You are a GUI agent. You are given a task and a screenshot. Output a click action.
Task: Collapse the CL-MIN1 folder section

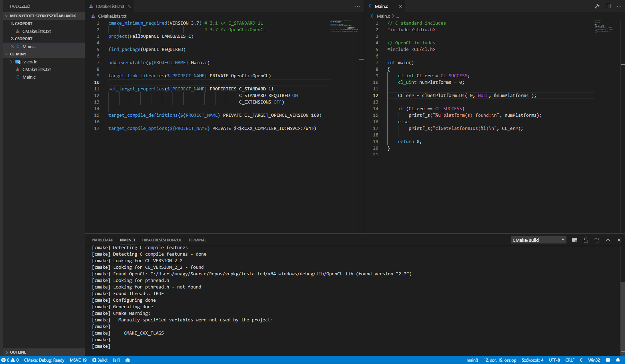pyautogui.click(x=44, y=54)
